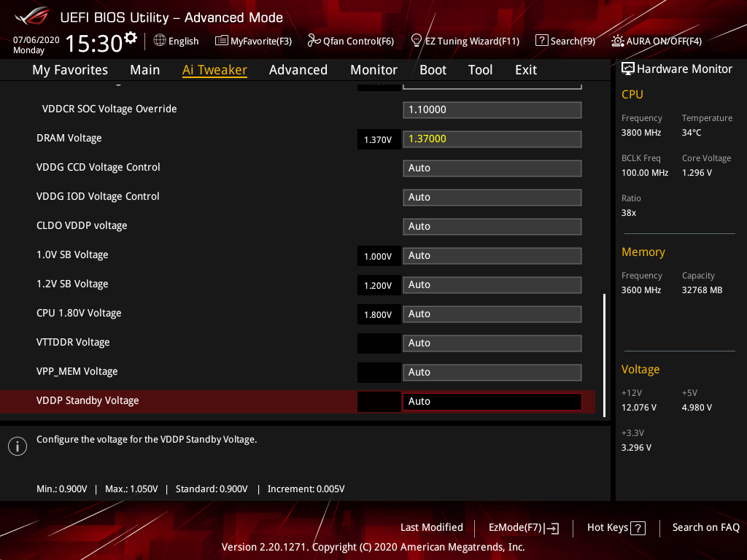Click the settings list scrollbar

[x=604, y=355]
